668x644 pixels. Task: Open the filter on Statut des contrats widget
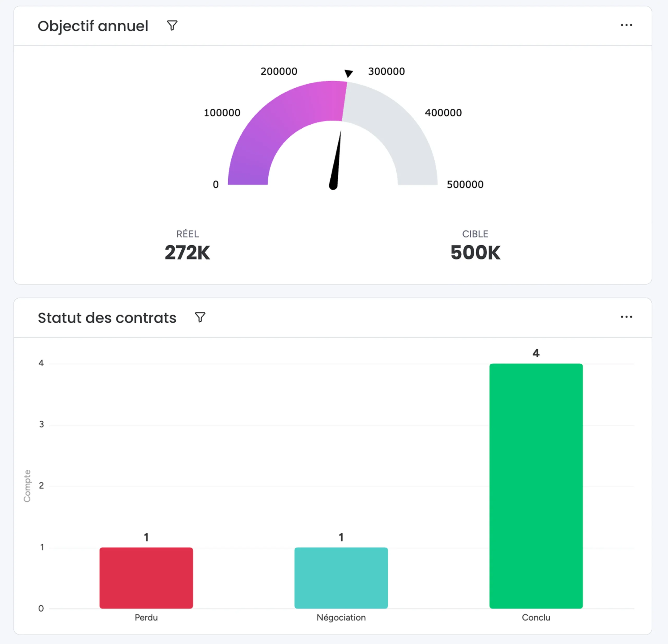click(200, 317)
